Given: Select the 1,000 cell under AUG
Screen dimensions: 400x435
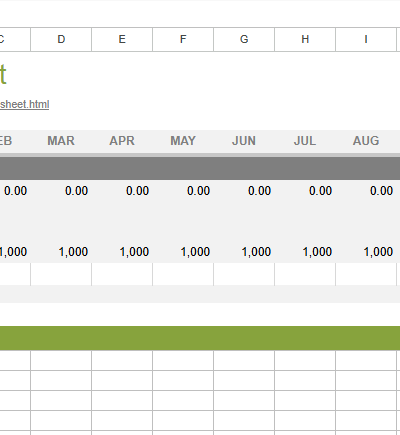Looking at the screenshot, I should (x=366, y=252).
